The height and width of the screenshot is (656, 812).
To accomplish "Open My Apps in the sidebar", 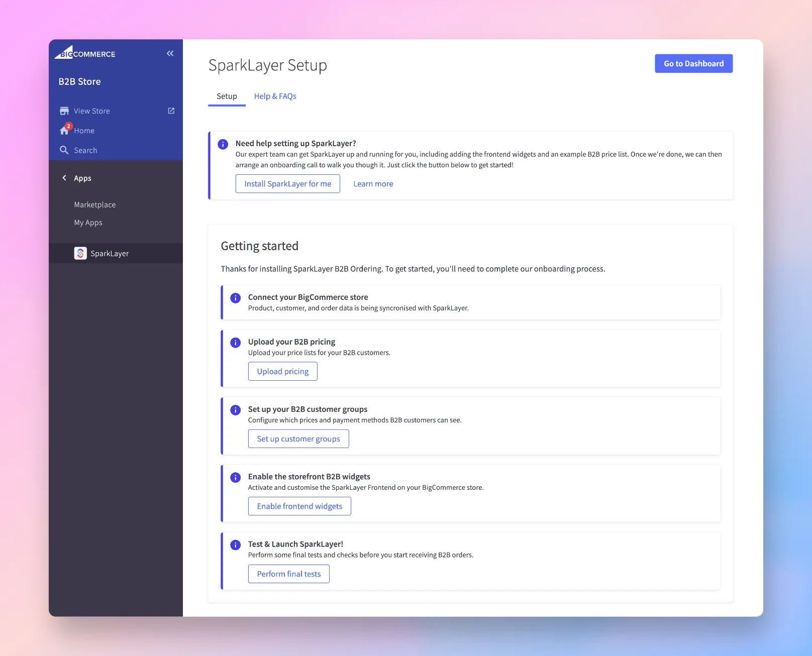I will [88, 223].
